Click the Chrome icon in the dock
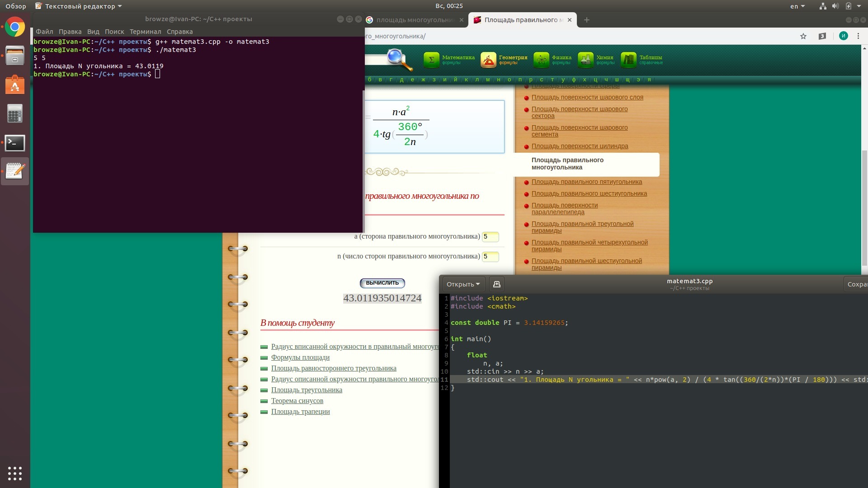The height and width of the screenshot is (488, 868). coord(15,28)
